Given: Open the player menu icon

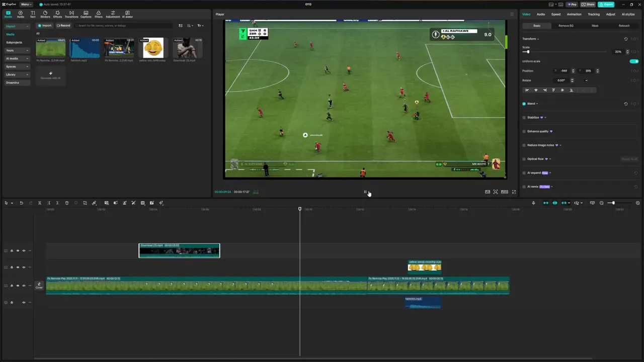Looking at the screenshot, I should [x=512, y=14].
